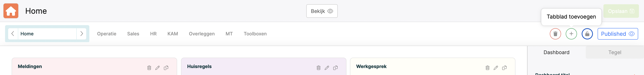Delete the current tab with red trash icon
This screenshot has width=644, height=75.
tap(555, 34)
